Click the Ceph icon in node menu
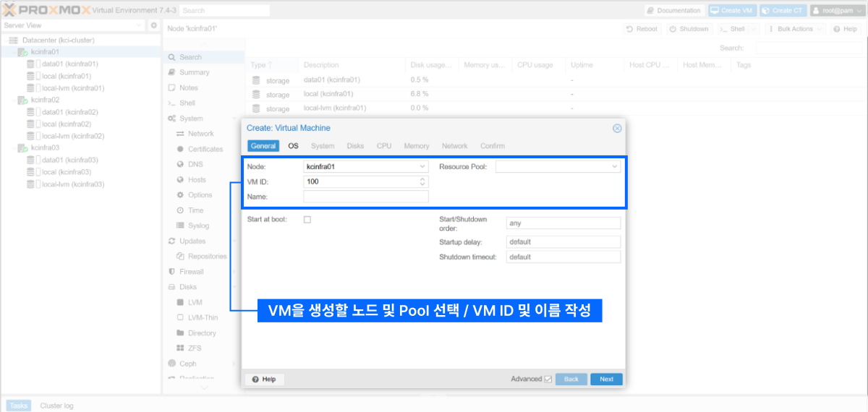Image resolution: width=868 pixels, height=412 pixels. click(x=172, y=364)
